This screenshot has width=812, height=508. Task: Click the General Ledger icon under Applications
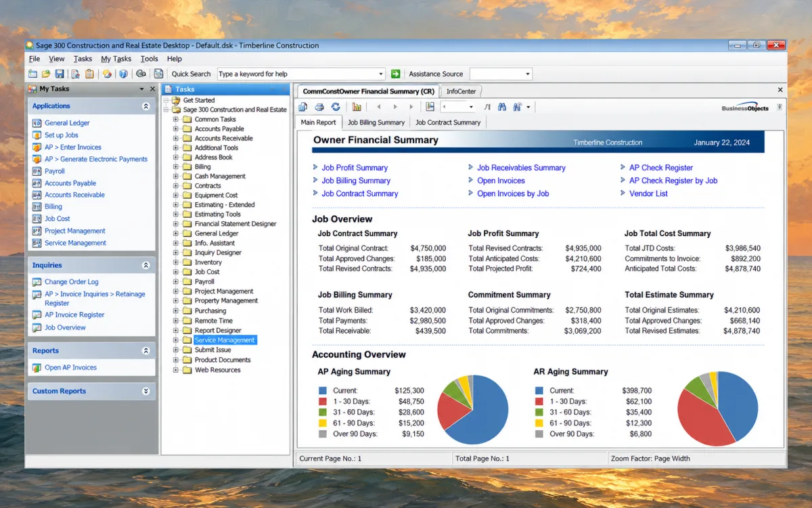37,123
